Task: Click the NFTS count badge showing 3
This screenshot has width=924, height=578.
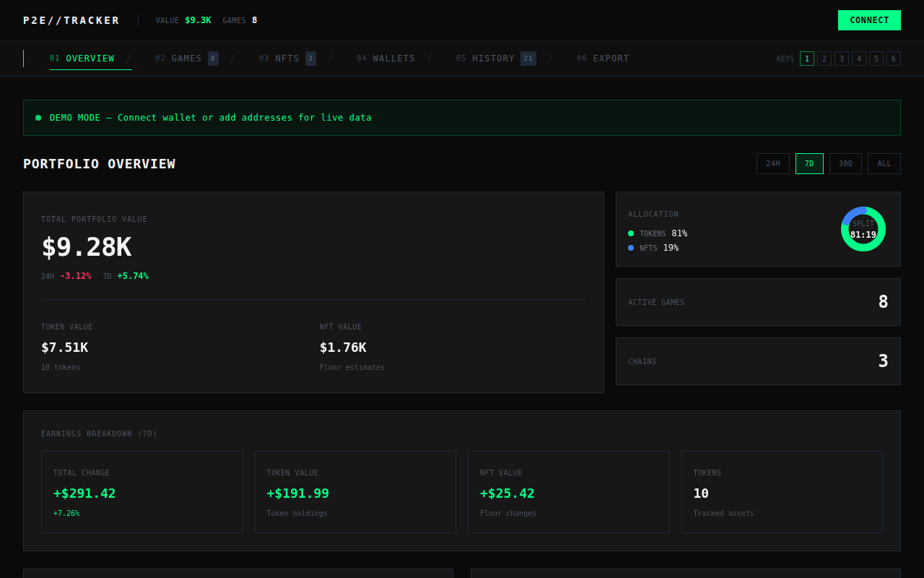Action: click(x=310, y=58)
